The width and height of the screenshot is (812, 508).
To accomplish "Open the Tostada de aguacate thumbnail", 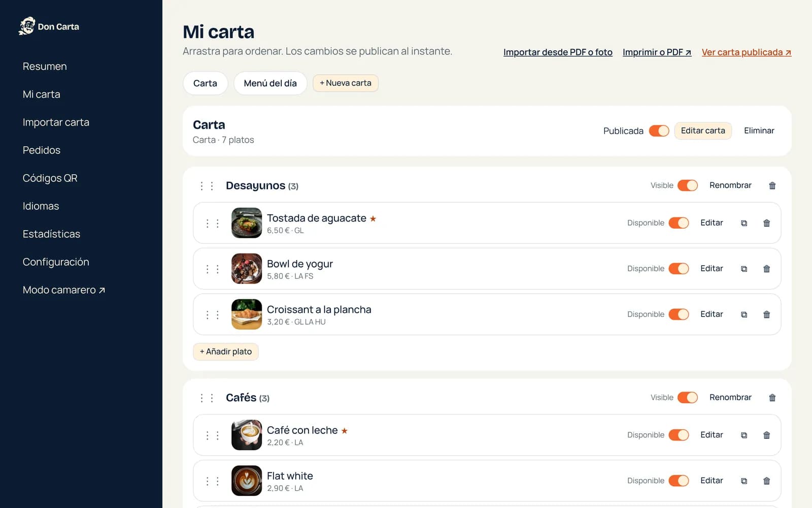I will coord(247,223).
